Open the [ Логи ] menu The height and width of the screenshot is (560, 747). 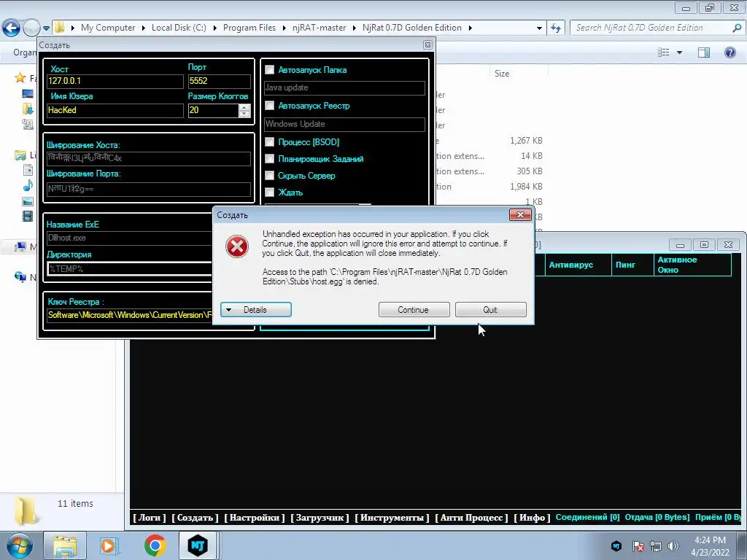click(150, 518)
